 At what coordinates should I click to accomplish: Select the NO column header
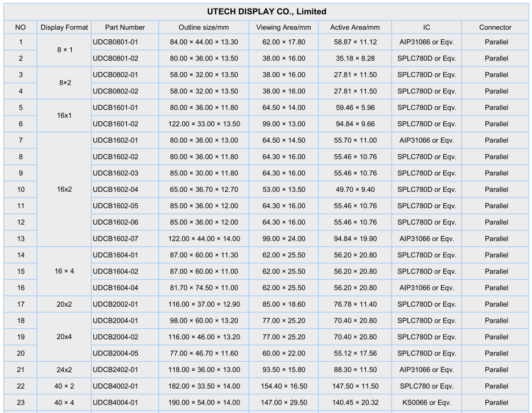pyautogui.click(x=20, y=27)
